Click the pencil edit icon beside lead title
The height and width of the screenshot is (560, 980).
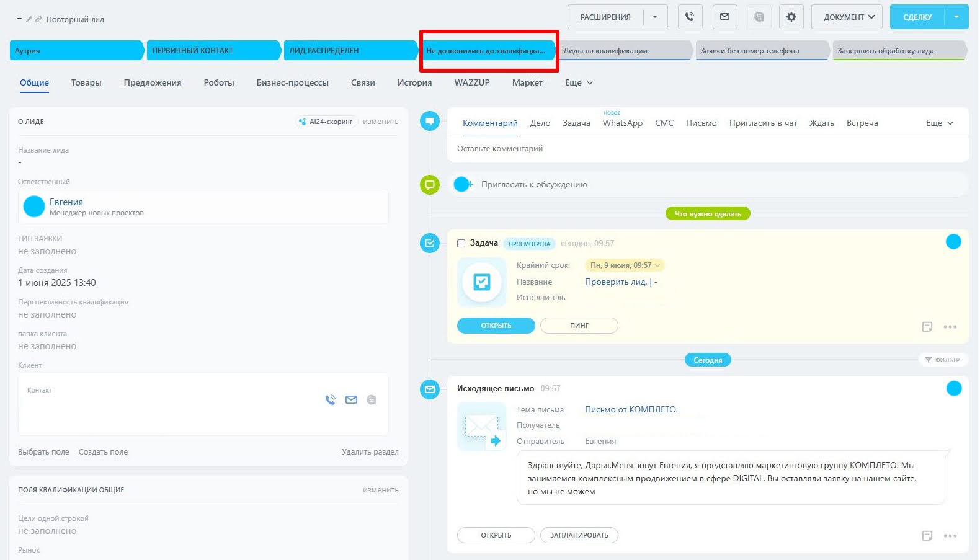point(29,20)
